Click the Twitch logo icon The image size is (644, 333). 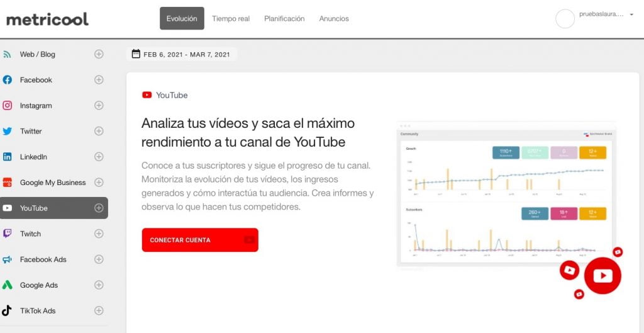pyautogui.click(x=7, y=234)
